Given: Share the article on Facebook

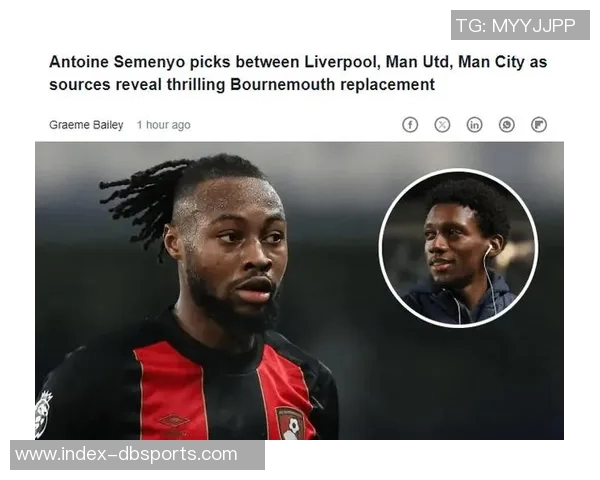Looking at the screenshot, I should 410,125.
